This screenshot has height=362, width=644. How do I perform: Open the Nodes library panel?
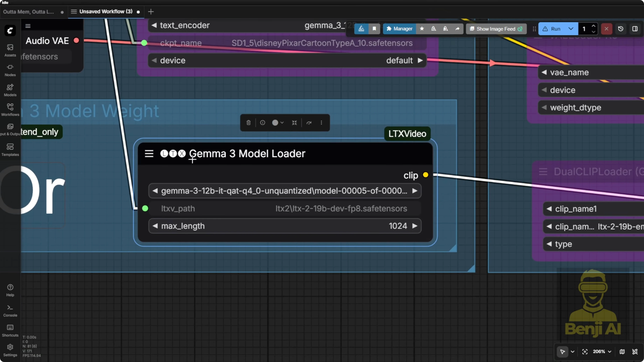10,70
